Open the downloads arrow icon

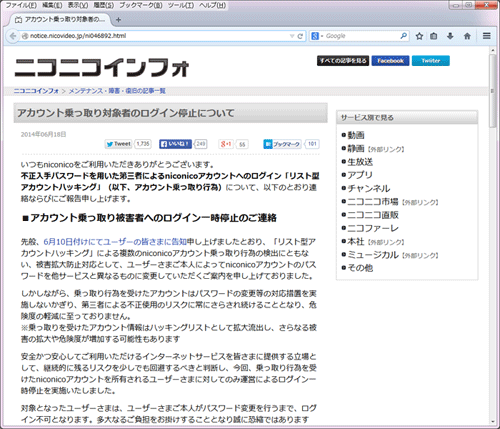[x=450, y=36]
